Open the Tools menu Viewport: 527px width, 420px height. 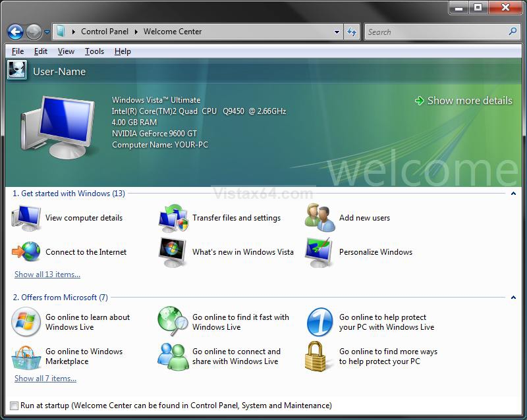[x=94, y=51]
